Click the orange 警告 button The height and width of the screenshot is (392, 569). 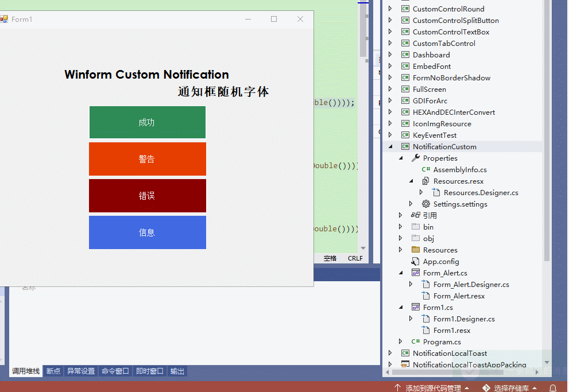[x=147, y=159]
